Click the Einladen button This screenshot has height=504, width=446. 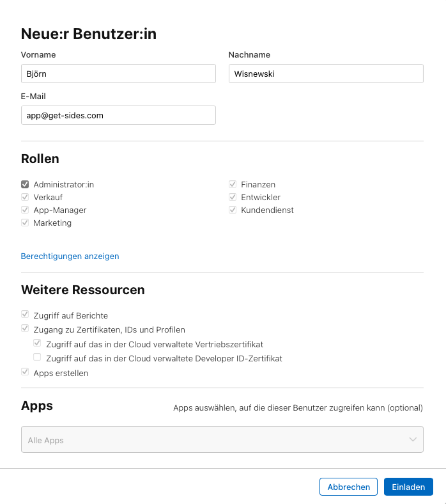(408, 487)
